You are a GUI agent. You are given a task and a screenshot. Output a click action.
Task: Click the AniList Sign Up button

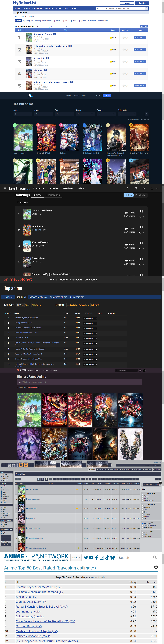(x=107, y=95)
